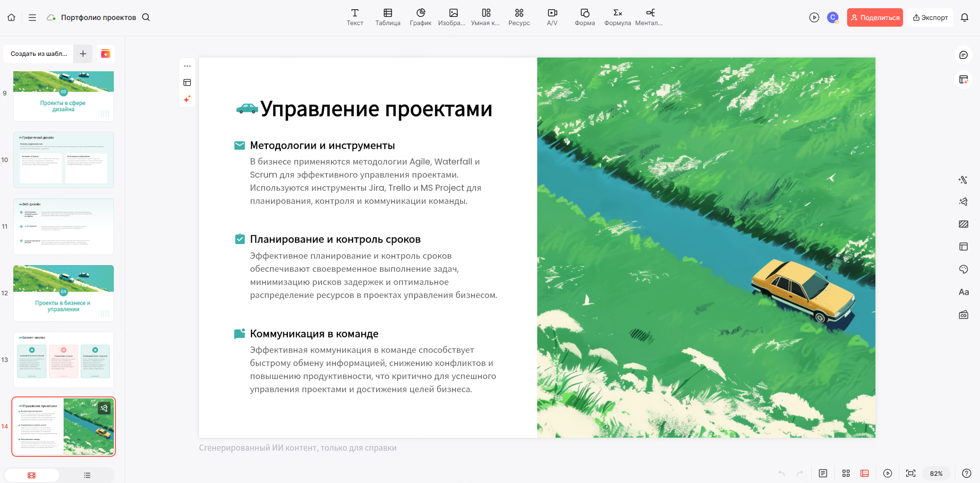The image size is (980, 483).
Task: Add a formula with the Формула icon
Action: point(616,17)
